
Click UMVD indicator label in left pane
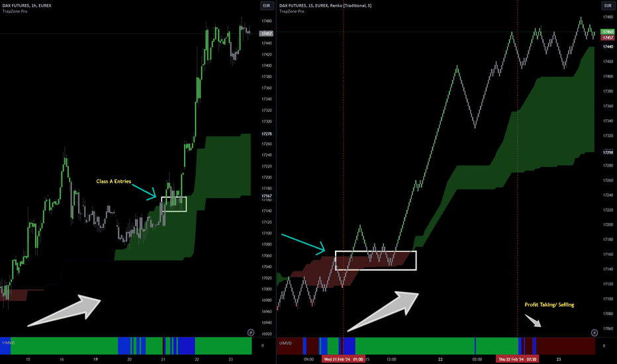coord(8,343)
